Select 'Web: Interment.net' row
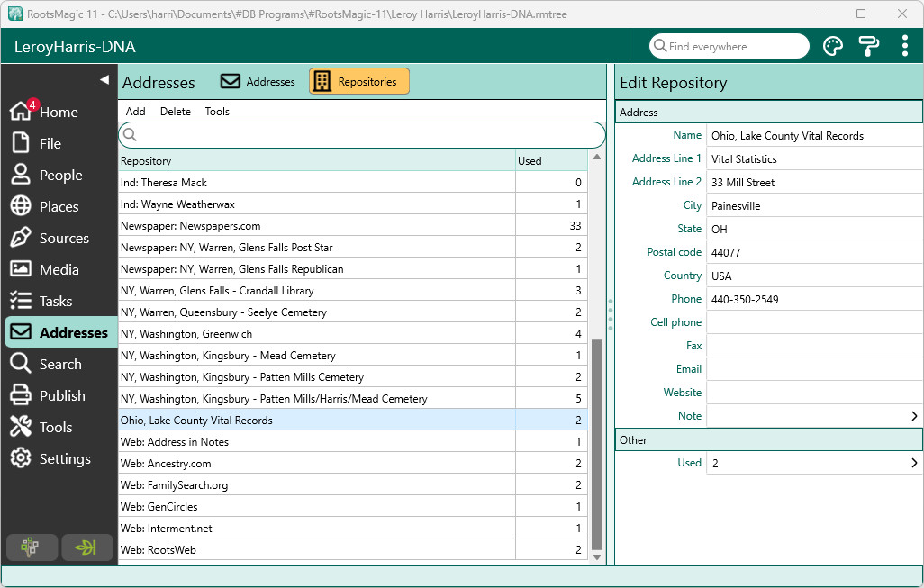The height and width of the screenshot is (588, 924). coord(352,528)
